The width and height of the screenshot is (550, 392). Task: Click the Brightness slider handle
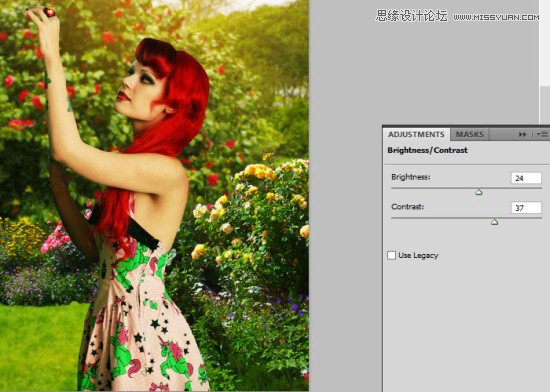point(479,192)
